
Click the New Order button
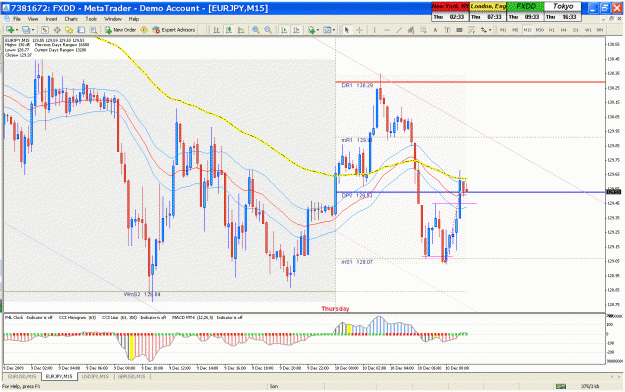(120, 30)
